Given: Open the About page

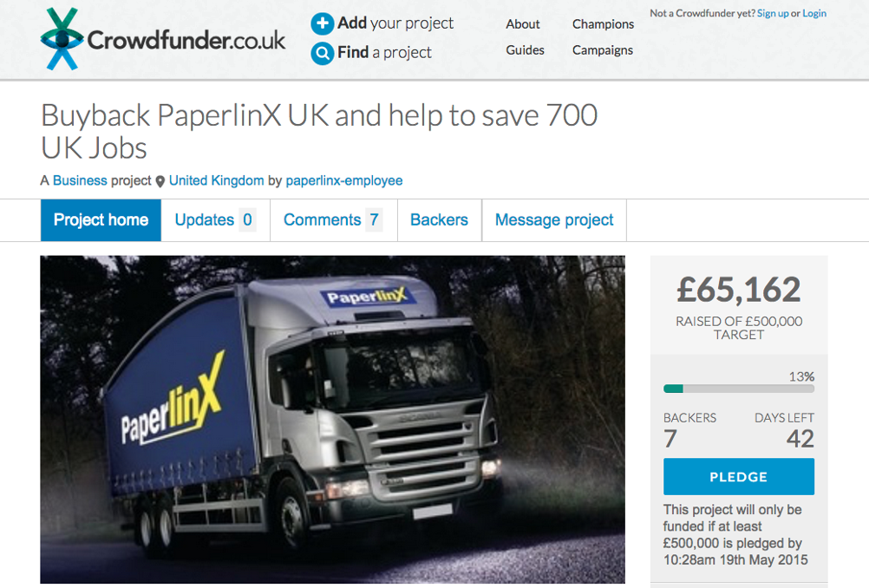Looking at the screenshot, I should coord(523,24).
